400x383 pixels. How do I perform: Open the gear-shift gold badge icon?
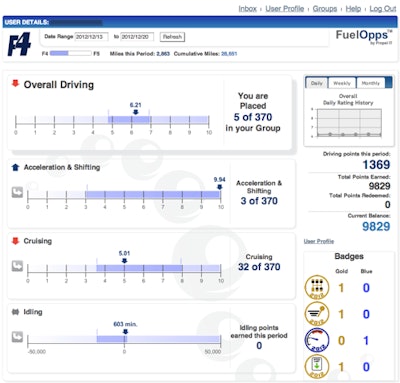click(x=317, y=287)
